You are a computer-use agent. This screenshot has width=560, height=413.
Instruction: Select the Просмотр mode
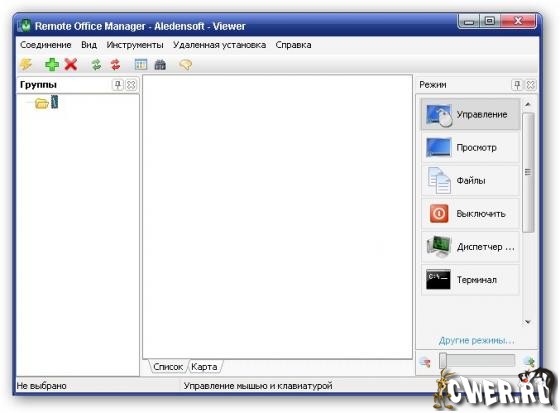[470, 147]
